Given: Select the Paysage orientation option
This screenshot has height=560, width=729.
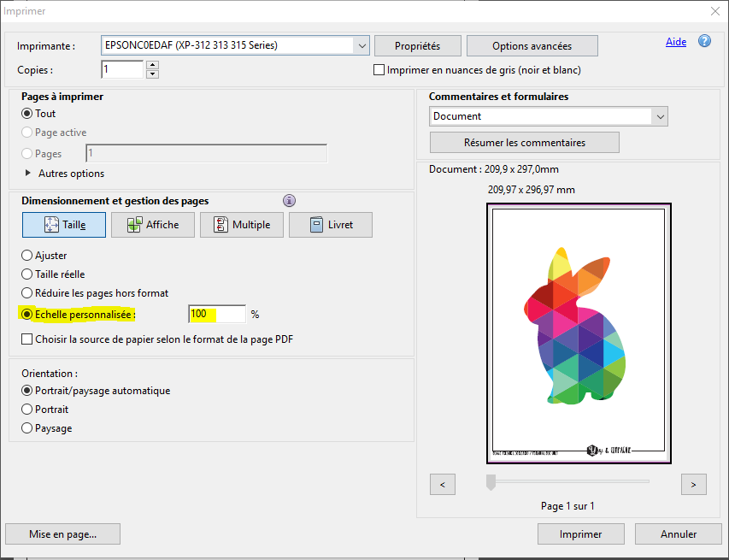Looking at the screenshot, I should [x=27, y=427].
